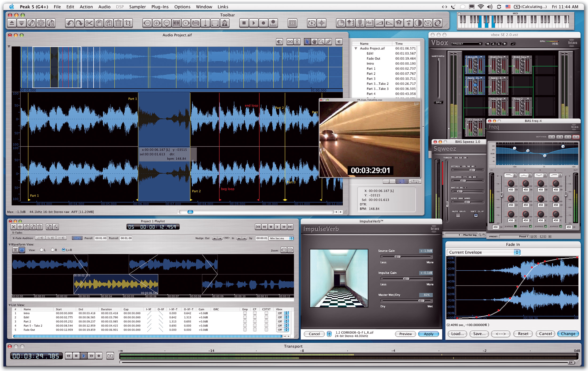This screenshot has width=588, height=371.
Task: Click Reset in the Fade In window
Action: [523, 334]
